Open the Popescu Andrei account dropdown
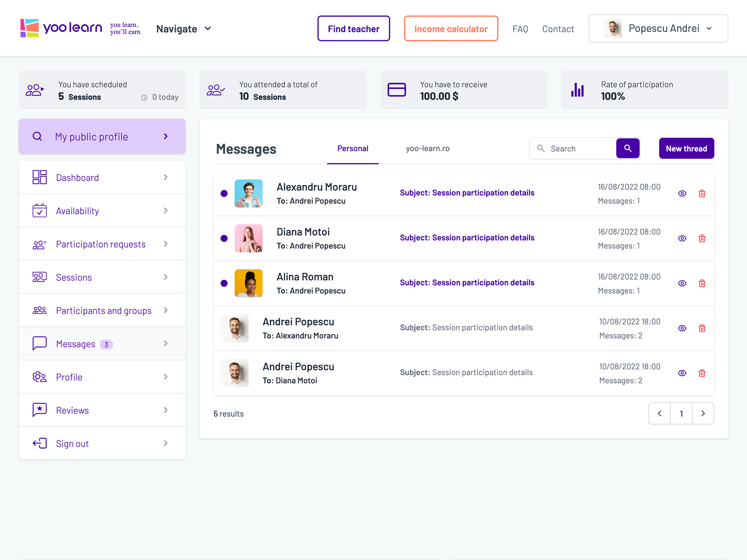 click(658, 28)
